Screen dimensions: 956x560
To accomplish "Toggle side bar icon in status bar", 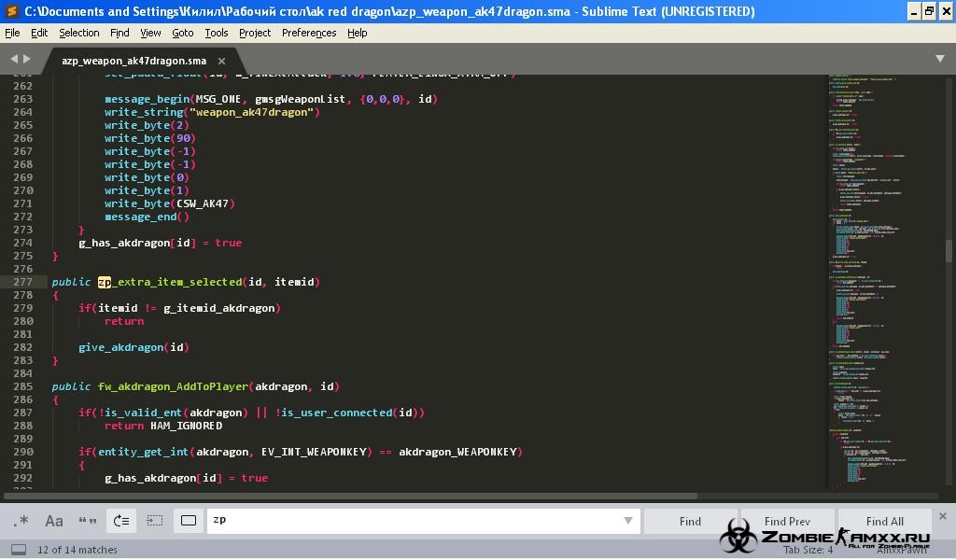I will click(19, 550).
